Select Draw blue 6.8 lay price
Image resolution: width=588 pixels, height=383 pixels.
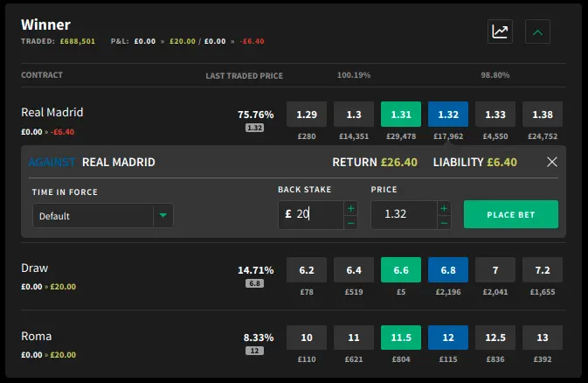tap(448, 270)
